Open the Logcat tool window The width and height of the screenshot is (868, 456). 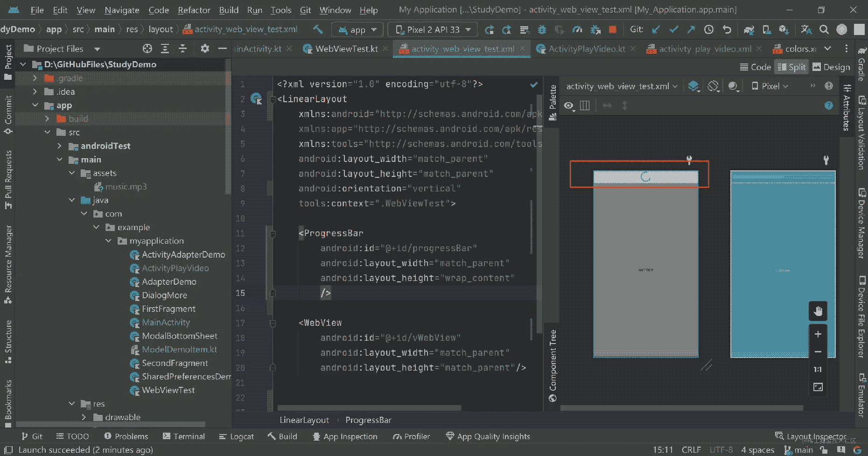[x=237, y=436]
